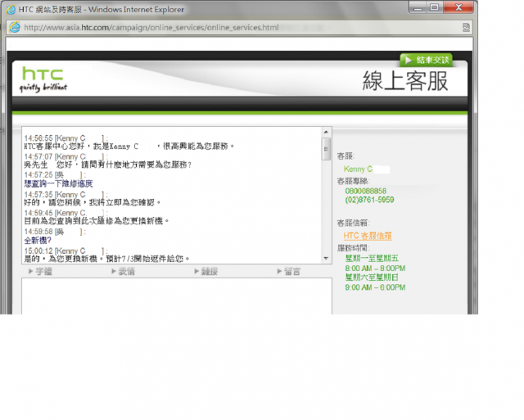
Task: Click the 14:59:45 timestamp line
Action: [65, 213]
